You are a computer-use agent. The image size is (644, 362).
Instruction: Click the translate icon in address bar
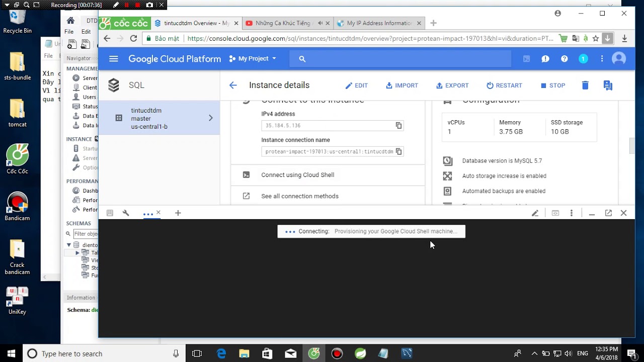coord(576,38)
